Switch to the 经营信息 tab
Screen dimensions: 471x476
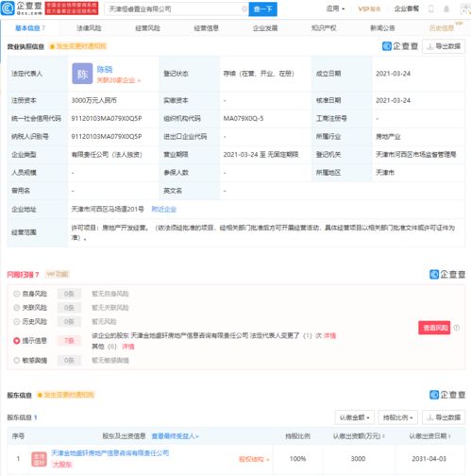click(207, 28)
